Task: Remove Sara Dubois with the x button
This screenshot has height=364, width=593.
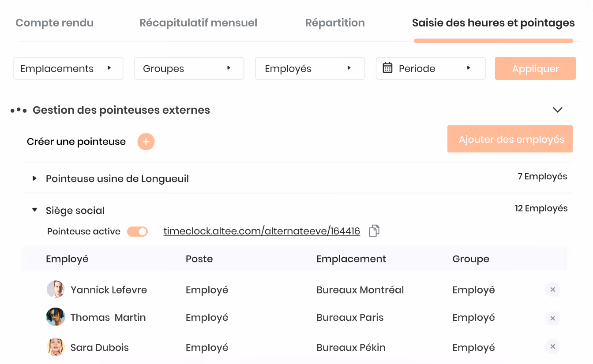Action: pyautogui.click(x=552, y=346)
